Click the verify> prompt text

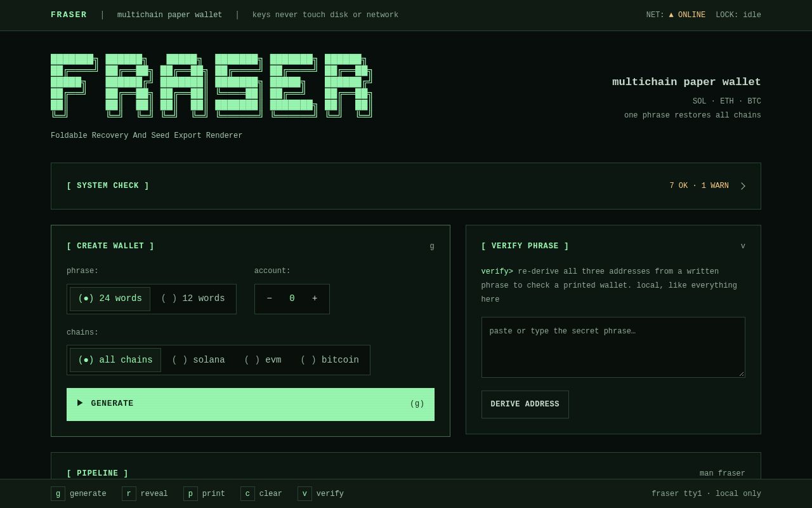pos(497,272)
